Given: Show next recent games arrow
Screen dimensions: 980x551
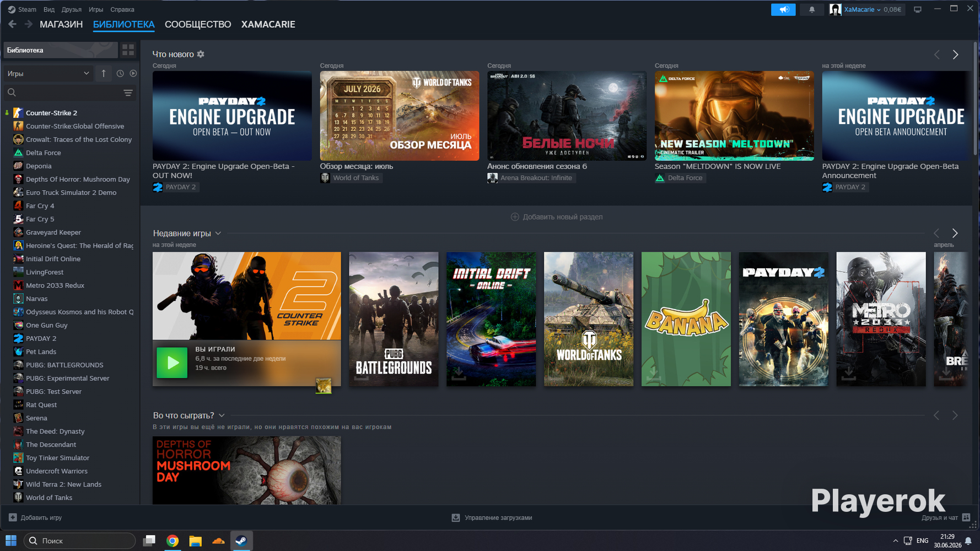Looking at the screenshot, I should point(955,233).
